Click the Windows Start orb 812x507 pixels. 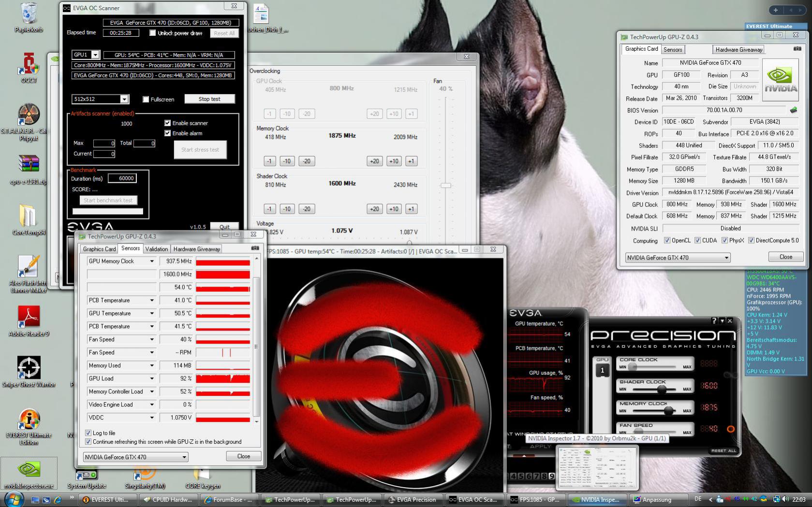tap(13, 499)
